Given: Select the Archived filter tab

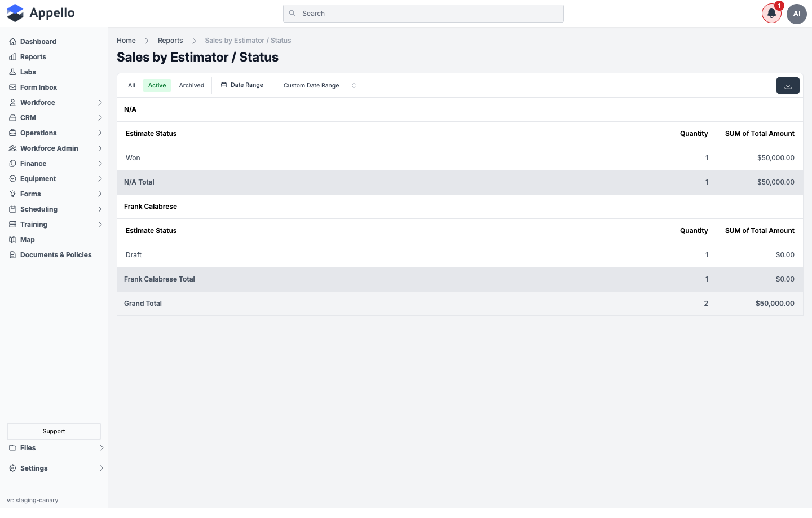Looking at the screenshot, I should click(192, 86).
